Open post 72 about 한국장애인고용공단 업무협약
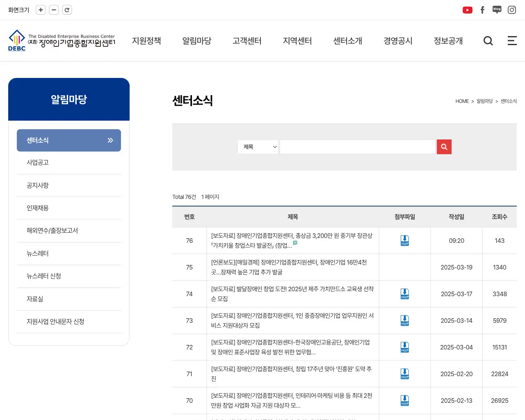Image resolution: width=525 pixels, height=420 pixels. pyautogui.click(x=290, y=347)
